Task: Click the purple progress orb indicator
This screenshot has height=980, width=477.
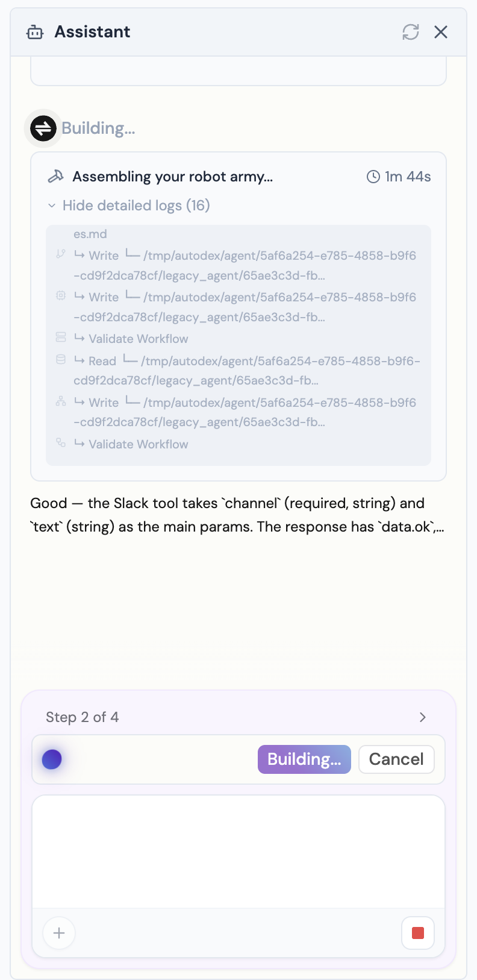Action: pyautogui.click(x=52, y=759)
